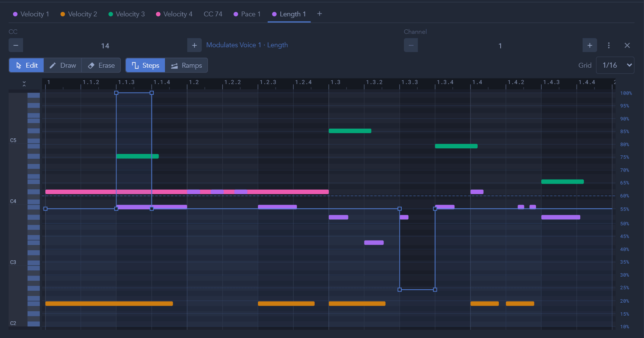Close the modulation lane panel
This screenshot has width=644, height=338.
click(627, 45)
